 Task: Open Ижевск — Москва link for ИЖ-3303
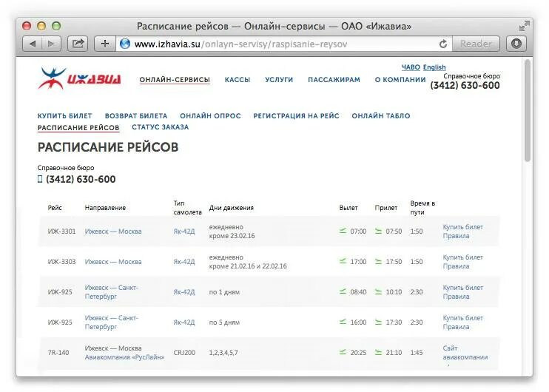(113, 262)
